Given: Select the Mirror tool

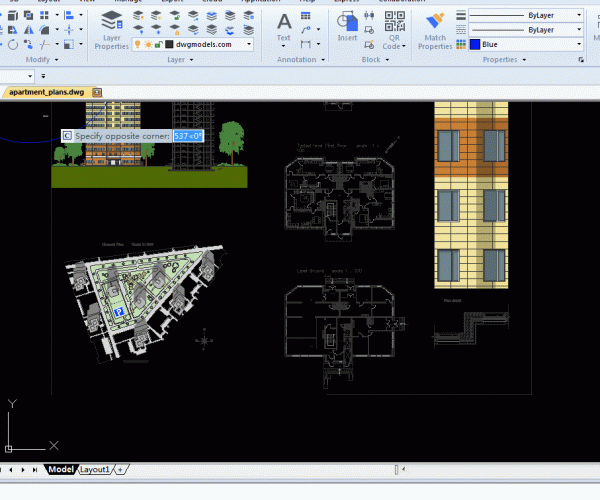Looking at the screenshot, I should (x=29, y=30).
